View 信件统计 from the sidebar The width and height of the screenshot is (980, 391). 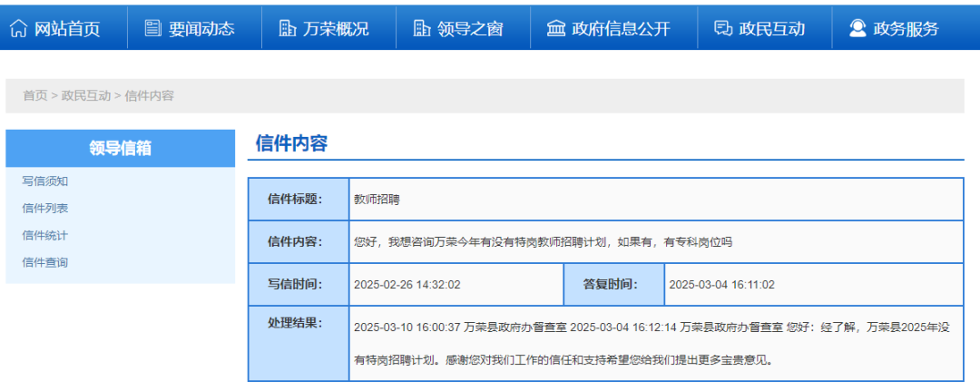click(x=45, y=236)
